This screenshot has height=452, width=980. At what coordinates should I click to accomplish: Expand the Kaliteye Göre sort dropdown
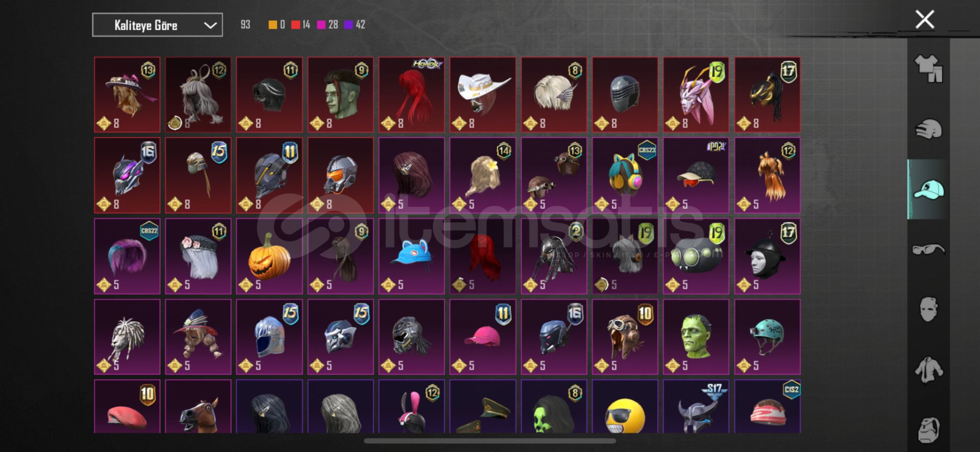click(x=157, y=25)
